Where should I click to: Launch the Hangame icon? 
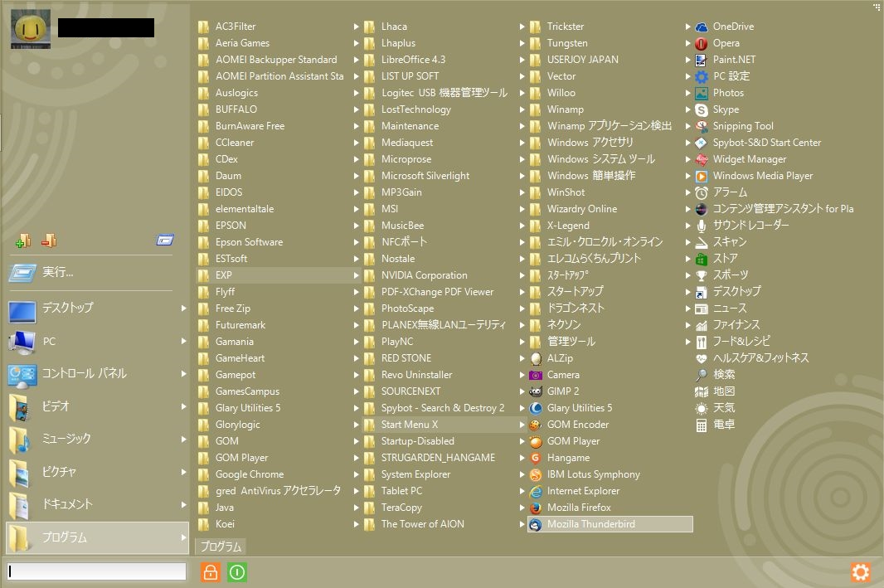click(x=536, y=458)
